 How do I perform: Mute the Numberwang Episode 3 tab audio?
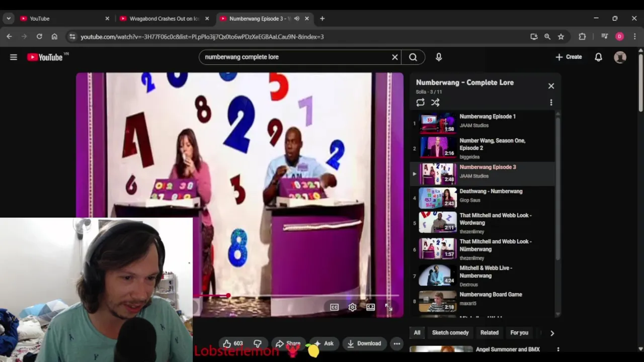tap(297, 19)
